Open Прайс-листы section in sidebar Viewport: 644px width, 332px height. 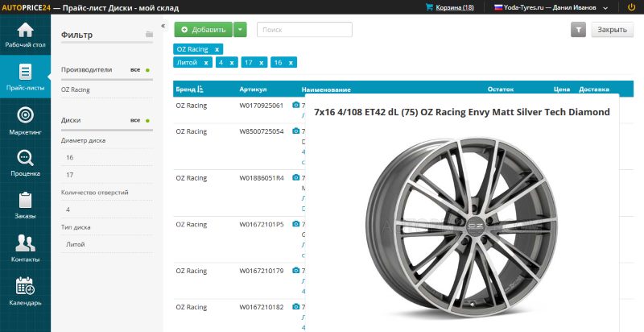point(25,77)
